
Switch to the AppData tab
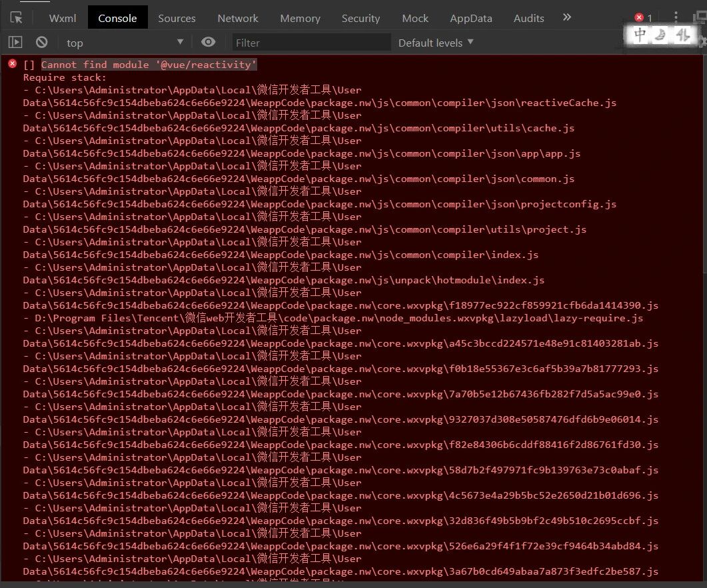470,18
